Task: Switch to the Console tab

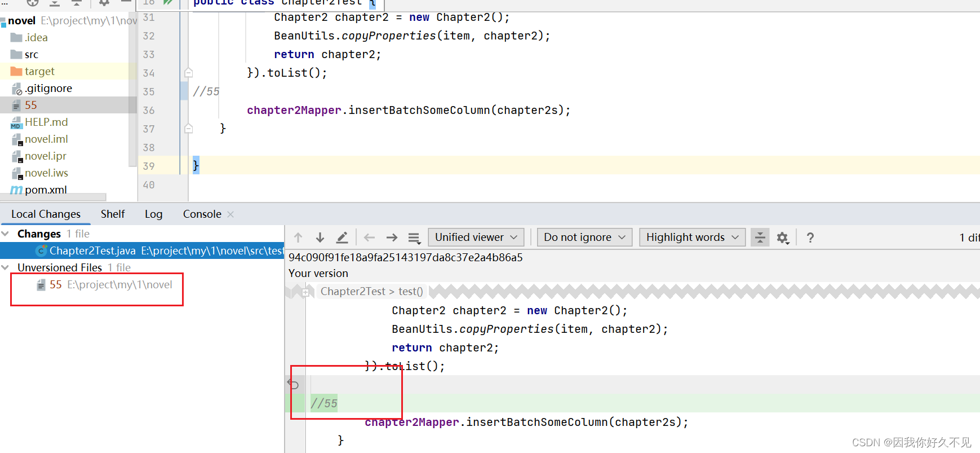Action: (x=202, y=214)
